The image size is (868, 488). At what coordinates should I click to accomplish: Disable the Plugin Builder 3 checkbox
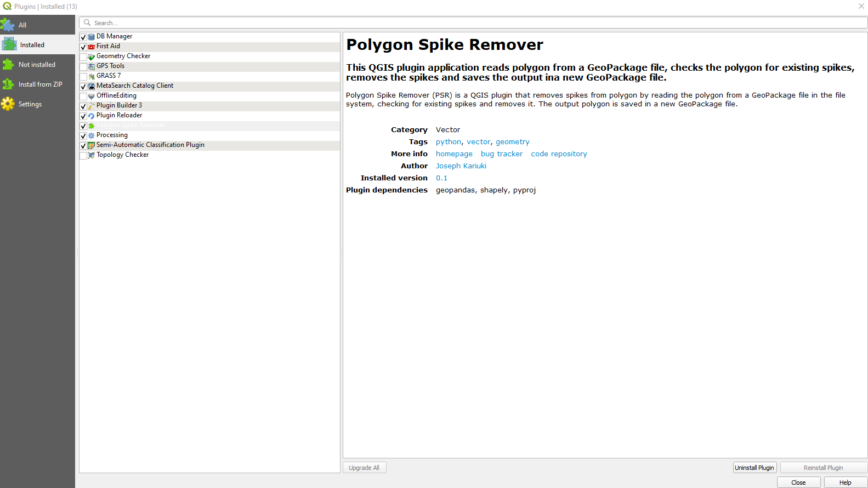point(83,106)
